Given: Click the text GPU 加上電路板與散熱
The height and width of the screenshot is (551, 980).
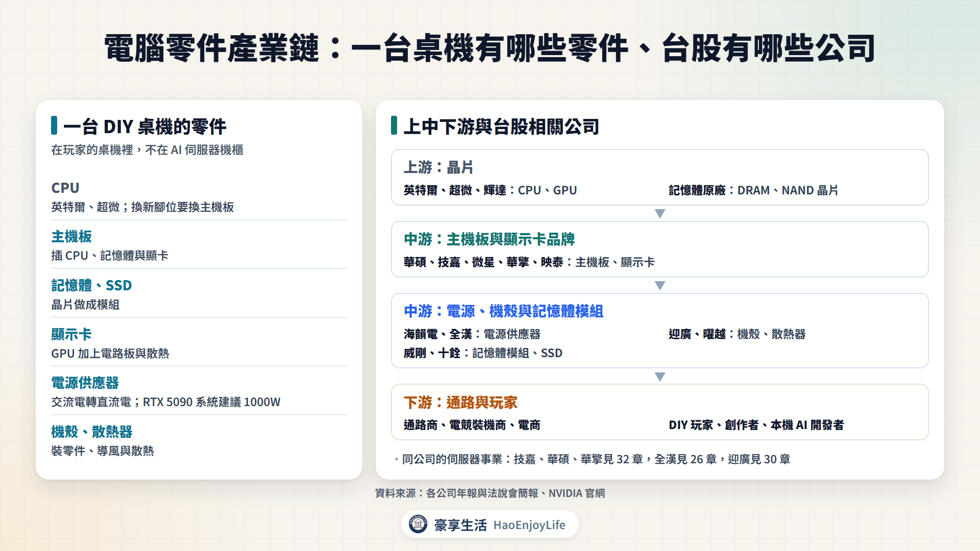Looking at the screenshot, I should [110, 354].
